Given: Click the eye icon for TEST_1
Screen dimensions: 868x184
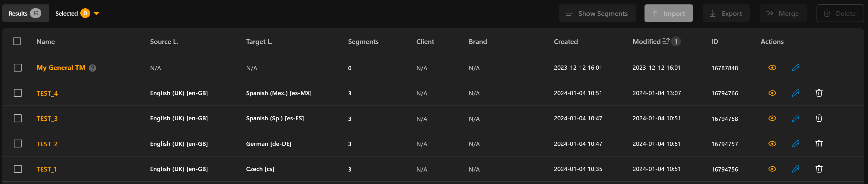Looking at the screenshot, I should pos(772,169).
